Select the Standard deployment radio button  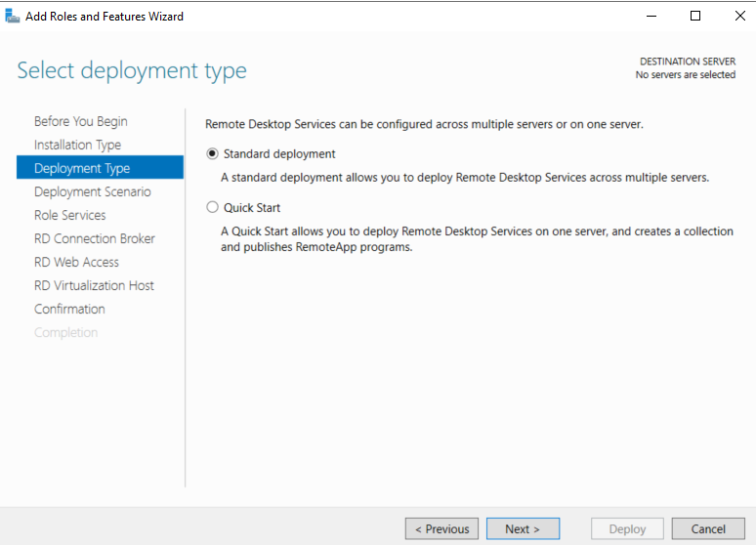coord(212,154)
